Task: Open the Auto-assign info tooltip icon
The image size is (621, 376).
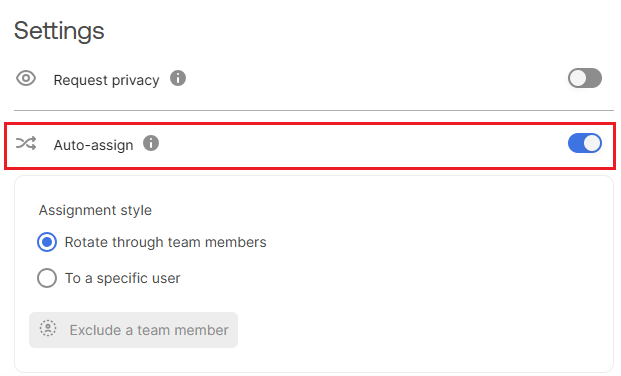Action: click(x=151, y=143)
